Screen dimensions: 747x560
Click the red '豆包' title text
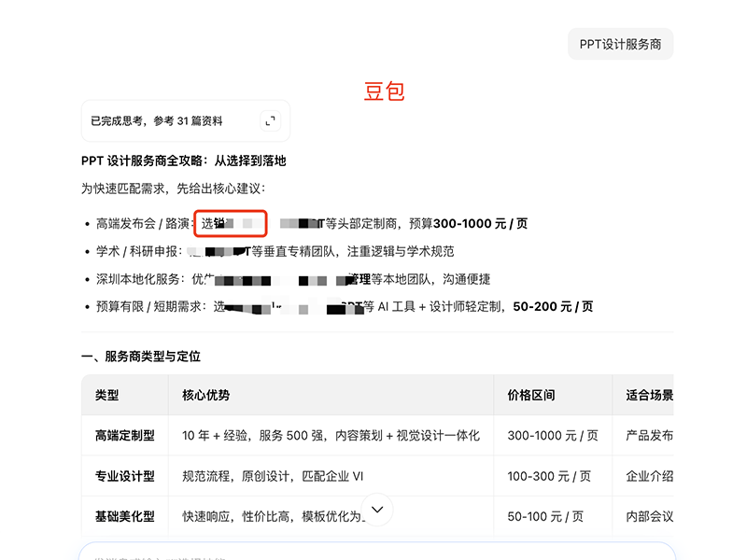384,91
